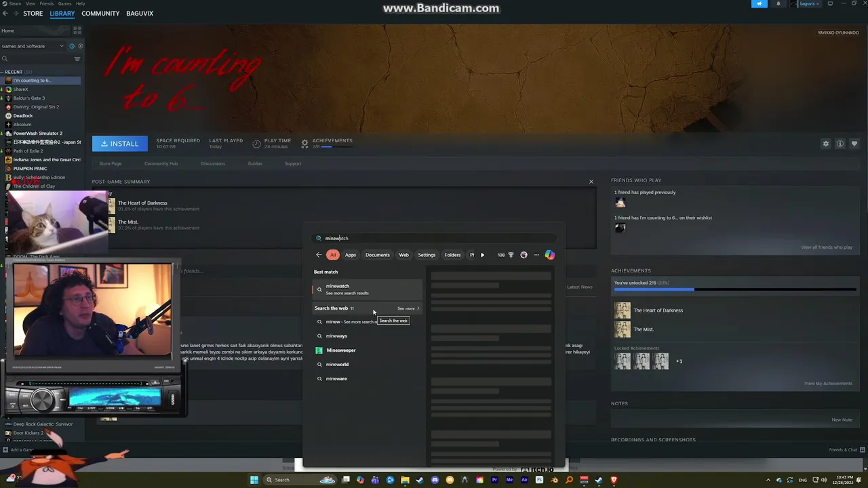The width and height of the screenshot is (868, 488).
Task: Open game settings gear icon
Action: 825,144
